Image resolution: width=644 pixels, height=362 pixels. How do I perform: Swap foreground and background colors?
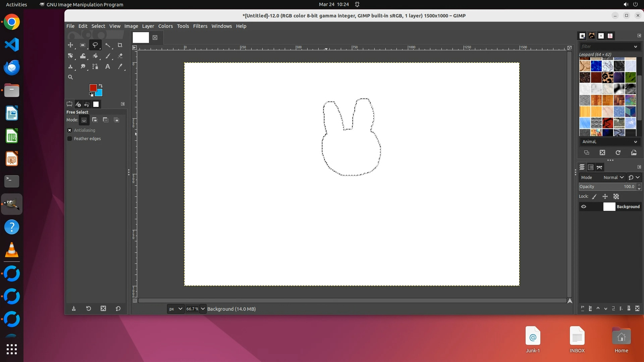coord(101,86)
